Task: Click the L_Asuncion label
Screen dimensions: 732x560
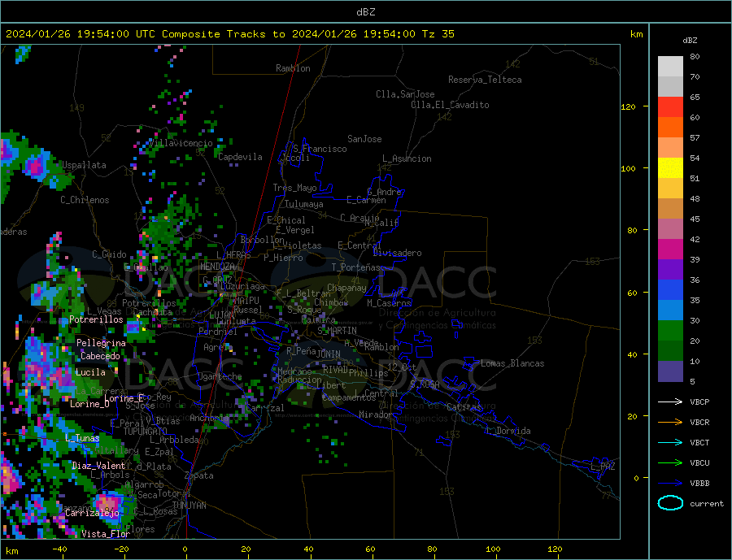Action: click(407, 158)
